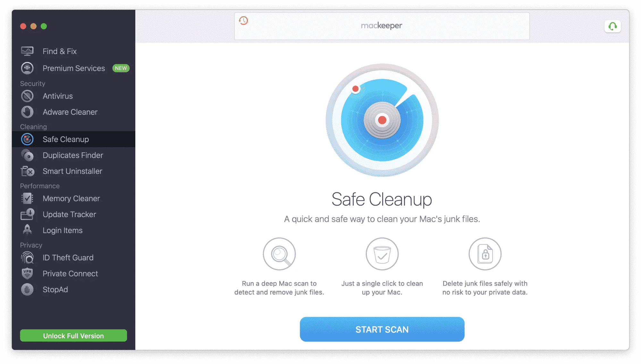The width and height of the screenshot is (641, 364).
Task: Open the Private Connect VPN tool
Action: pyautogui.click(x=70, y=273)
